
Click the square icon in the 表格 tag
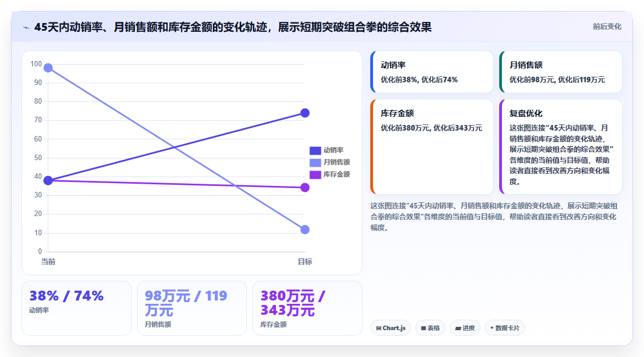pos(423,328)
